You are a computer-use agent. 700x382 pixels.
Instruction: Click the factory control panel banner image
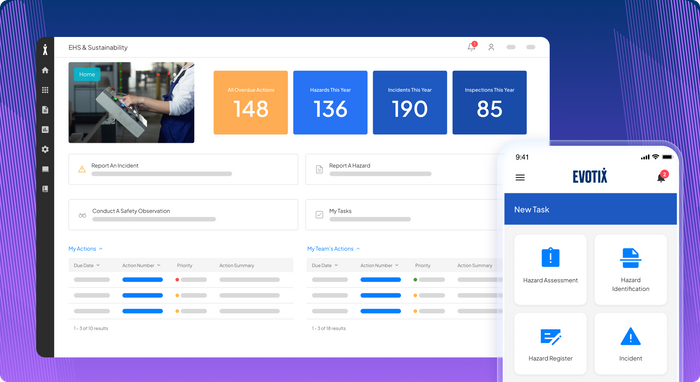[131, 102]
